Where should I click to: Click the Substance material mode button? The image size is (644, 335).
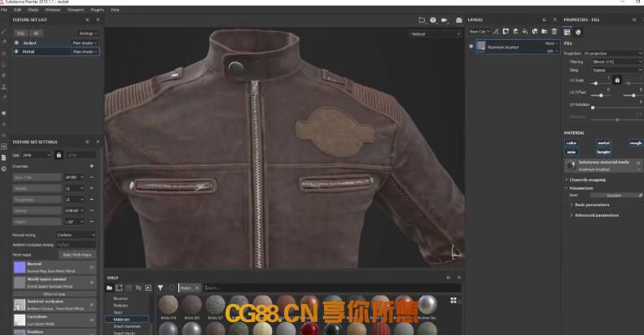click(603, 165)
